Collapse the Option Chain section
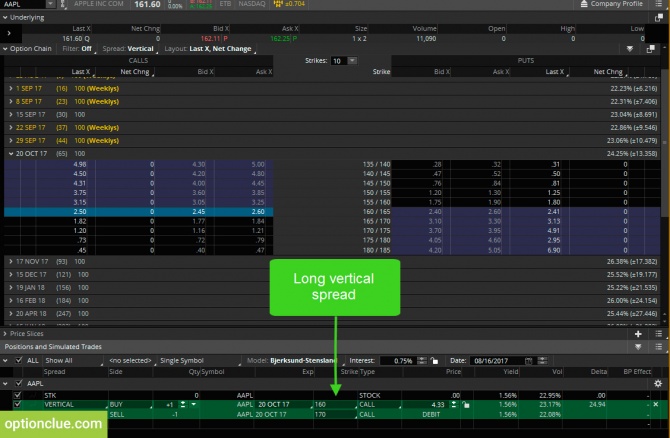670x438 pixels. (5, 49)
